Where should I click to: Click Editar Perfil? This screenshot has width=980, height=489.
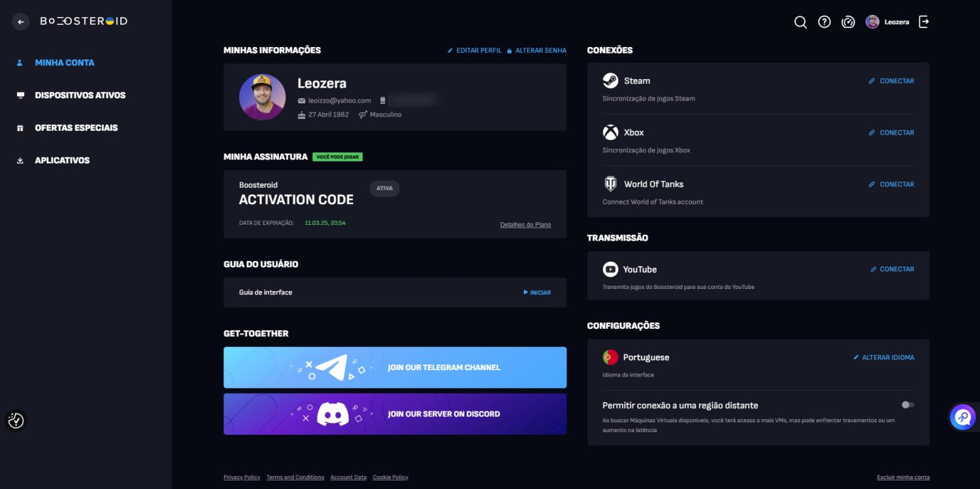point(474,50)
